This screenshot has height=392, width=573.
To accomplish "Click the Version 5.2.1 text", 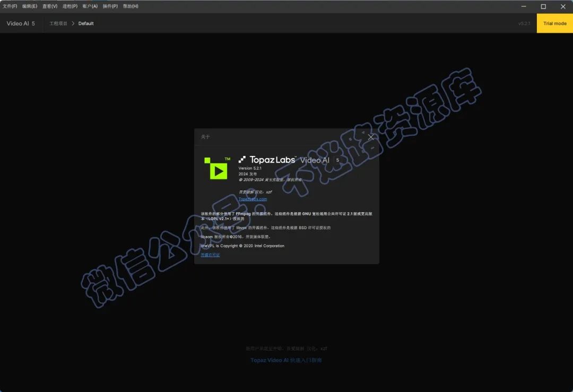I will click(250, 169).
